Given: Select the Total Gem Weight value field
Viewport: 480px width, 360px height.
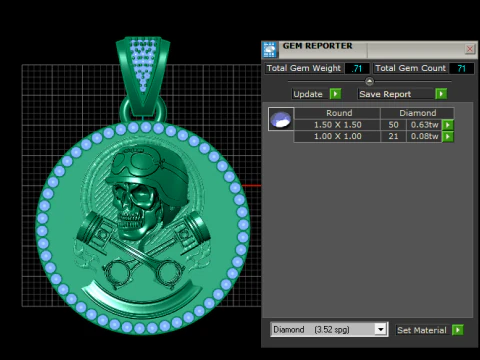Looking at the screenshot, I should (357, 68).
